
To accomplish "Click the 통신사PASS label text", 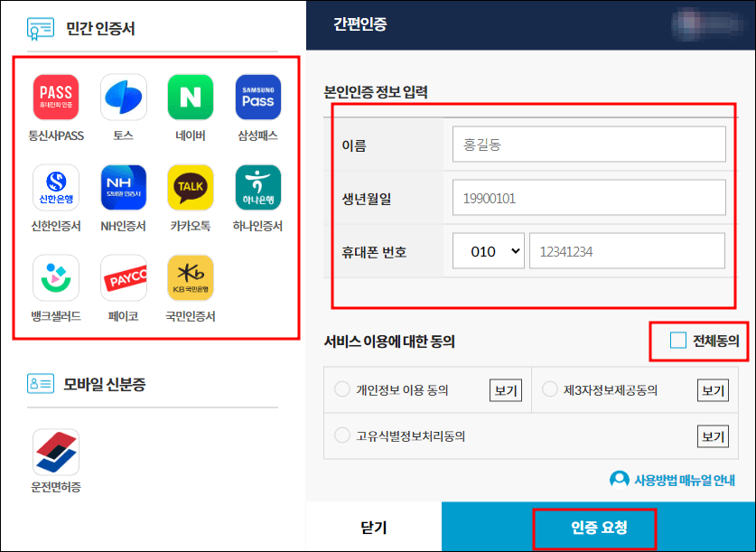I will (x=56, y=136).
